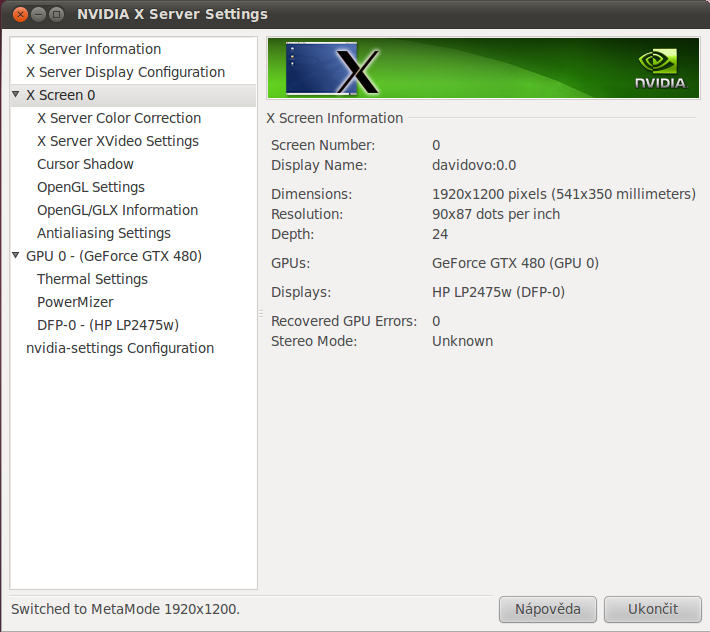Click the X screen banner image
The height and width of the screenshot is (632, 710).
click(332, 68)
